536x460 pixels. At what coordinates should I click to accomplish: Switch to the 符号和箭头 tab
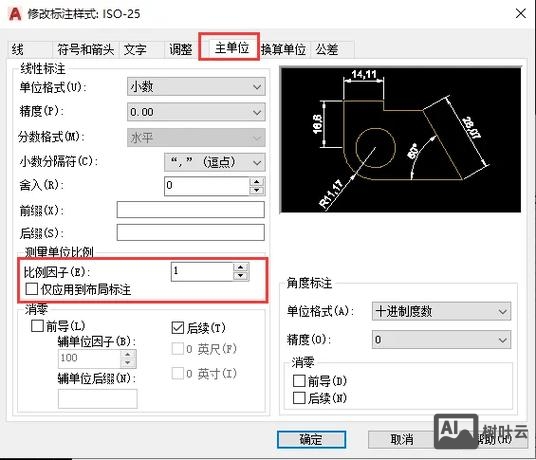[85, 50]
